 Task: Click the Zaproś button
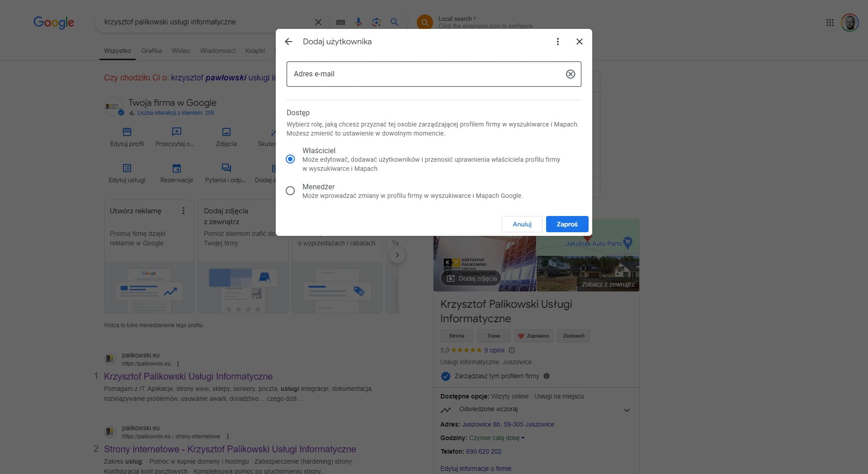coord(567,224)
